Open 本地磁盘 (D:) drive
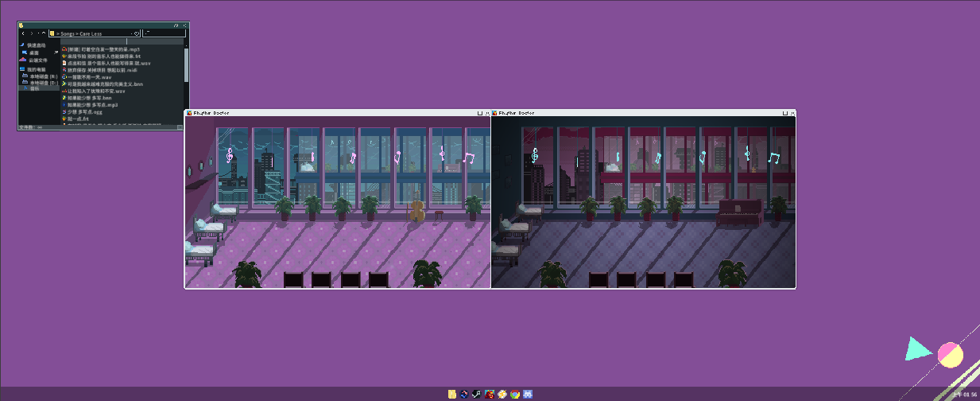This screenshot has width=980, height=401. point(40,82)
